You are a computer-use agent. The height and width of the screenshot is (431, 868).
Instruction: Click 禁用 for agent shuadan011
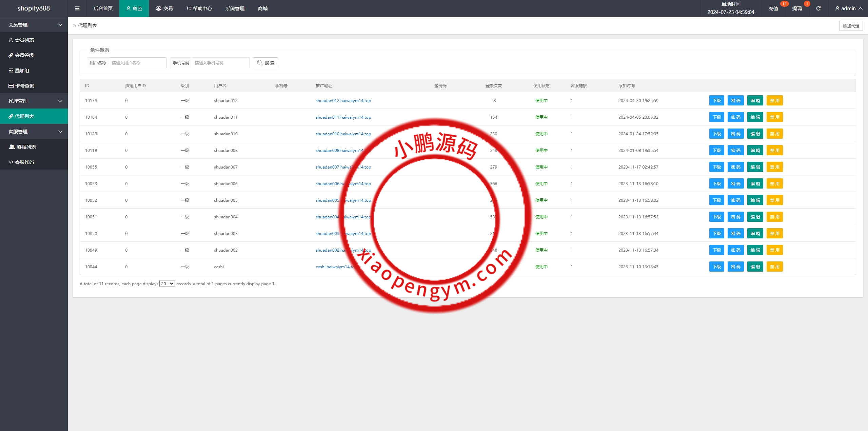tap(774, 117)
